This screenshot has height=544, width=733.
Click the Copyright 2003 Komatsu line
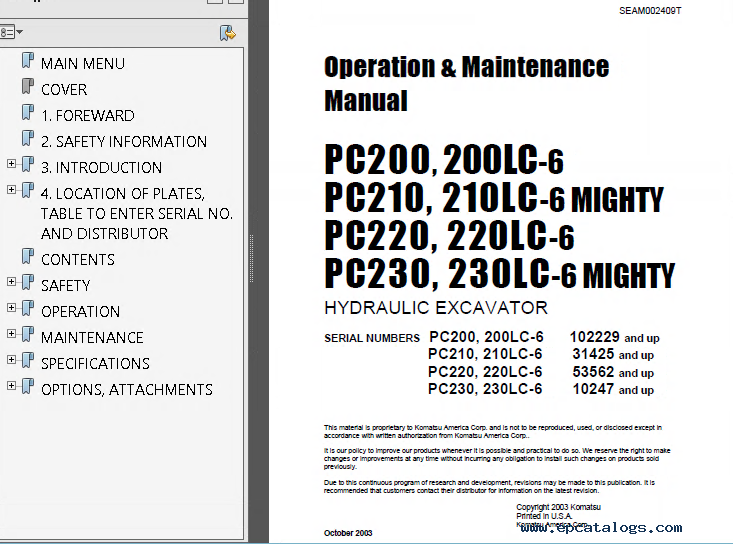[x=558, y=507]
